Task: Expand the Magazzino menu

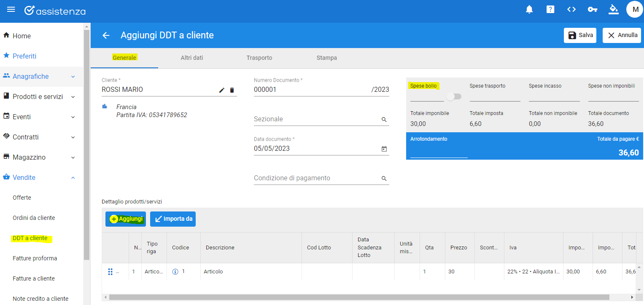Action: click(x=42, y=157)
